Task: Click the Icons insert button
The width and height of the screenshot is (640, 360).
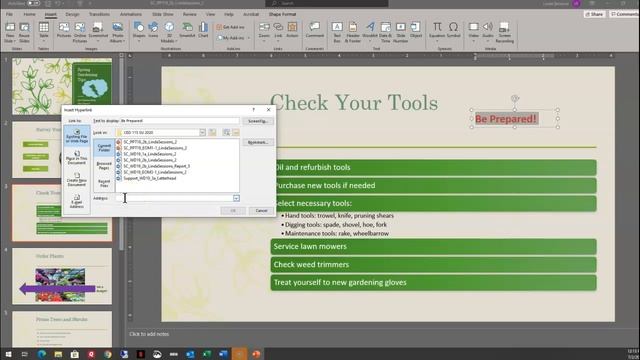Action: (153, 30)
